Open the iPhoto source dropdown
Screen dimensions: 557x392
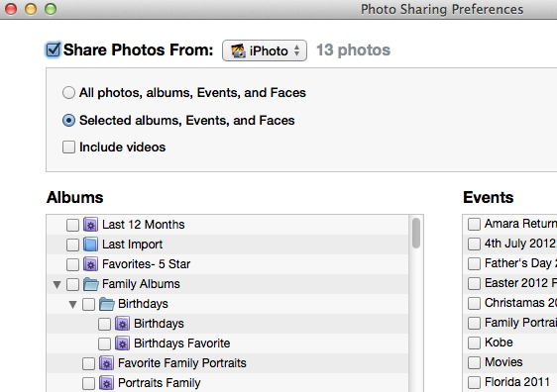pyautogui.click(x=265, y=50)
